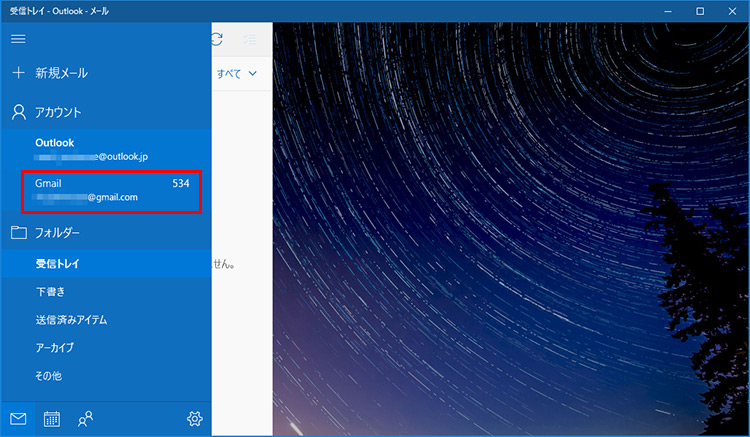Open Settings with the gear icon
Viewport: 750px width, 437px height.
(195, 419)
